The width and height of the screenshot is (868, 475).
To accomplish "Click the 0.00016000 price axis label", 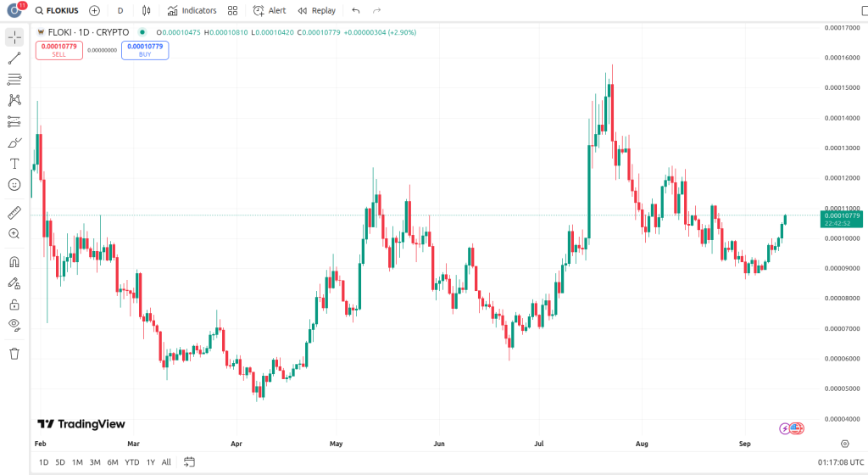I will pyautogui.click(x=842, y=58).
